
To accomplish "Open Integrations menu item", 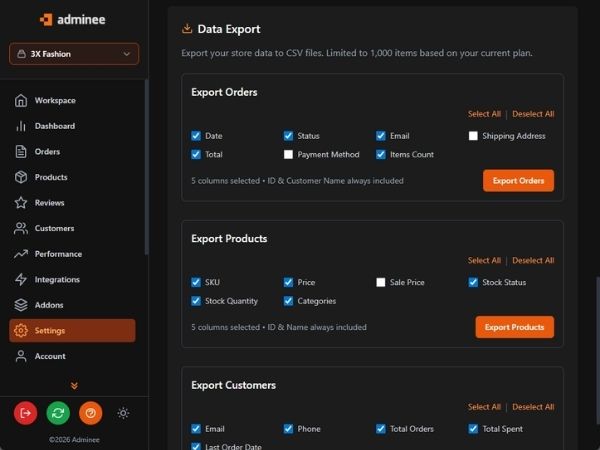I will click(72, 279).
